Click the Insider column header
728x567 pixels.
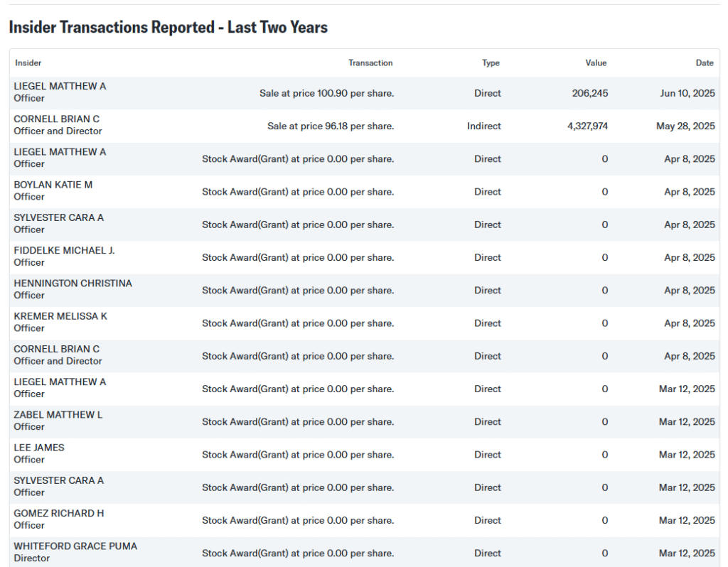28,63
